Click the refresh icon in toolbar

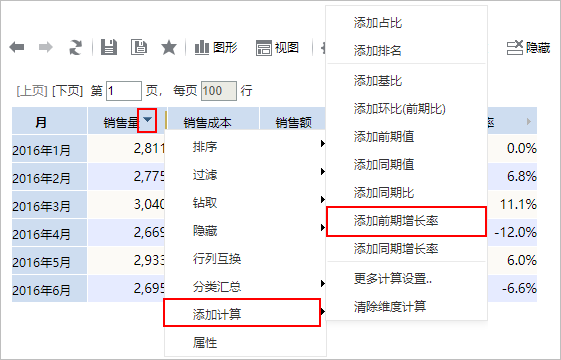[x=75, y=47]
